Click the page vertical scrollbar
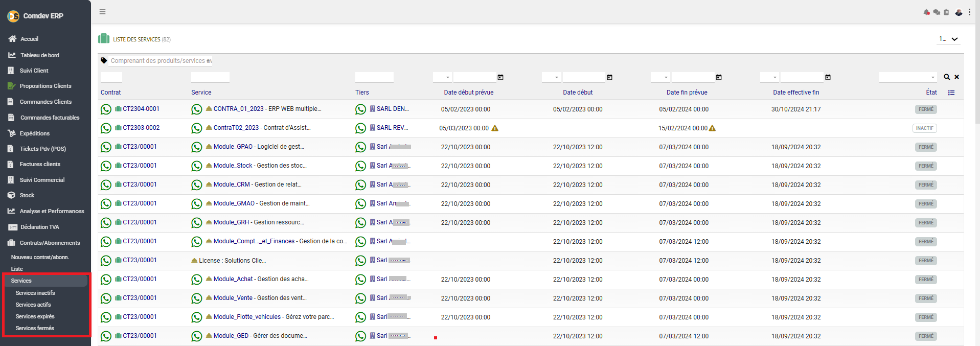Viewport: 980px width, 346px height. [x=977, y=61]
